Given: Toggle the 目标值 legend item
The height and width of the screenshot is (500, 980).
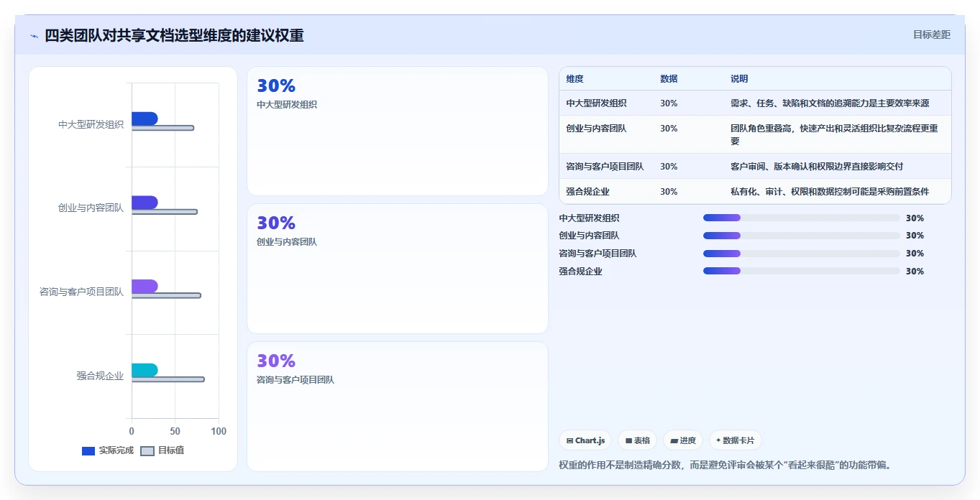Looking at the screenshot, I should tap(162, 450).
